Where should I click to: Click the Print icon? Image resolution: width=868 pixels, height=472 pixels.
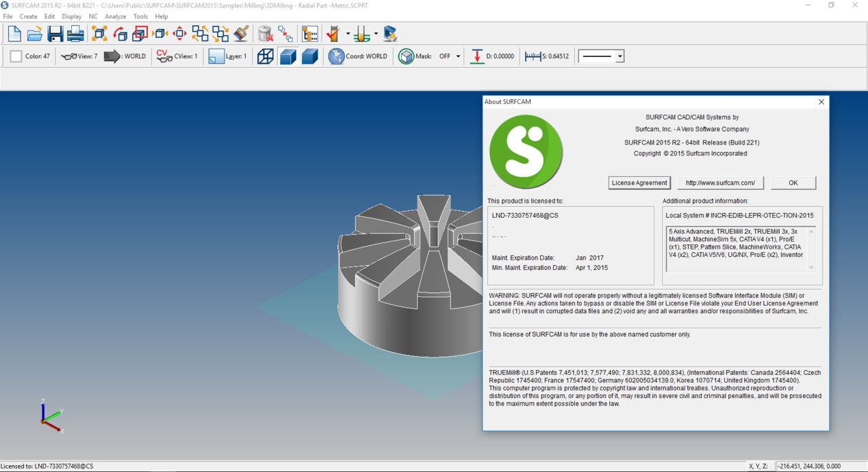click(75, 33)
